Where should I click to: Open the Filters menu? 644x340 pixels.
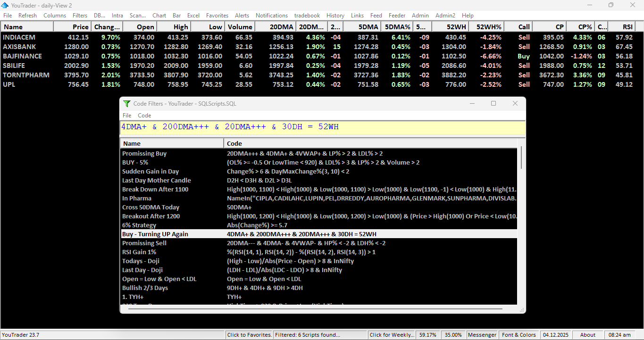tap(80, 16)
